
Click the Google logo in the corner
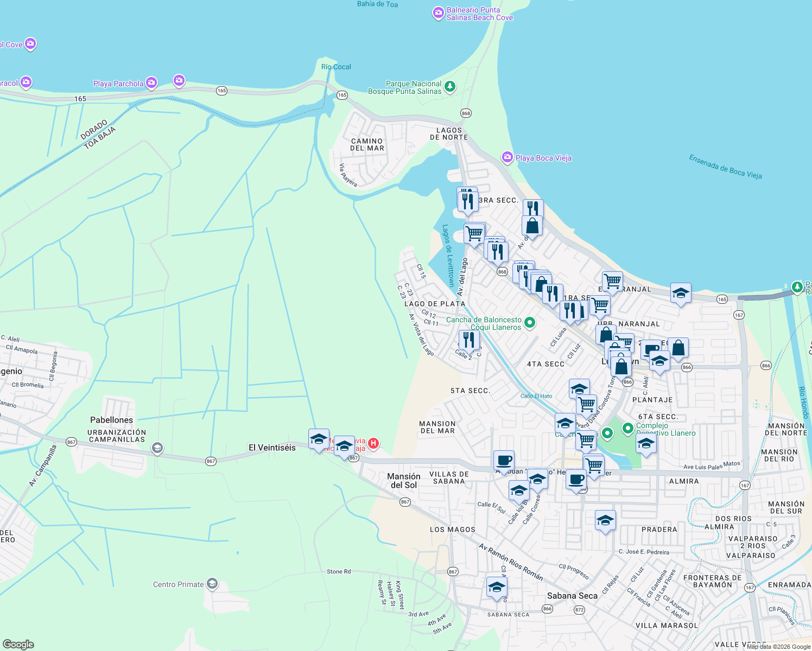click(x=18, y=643)
